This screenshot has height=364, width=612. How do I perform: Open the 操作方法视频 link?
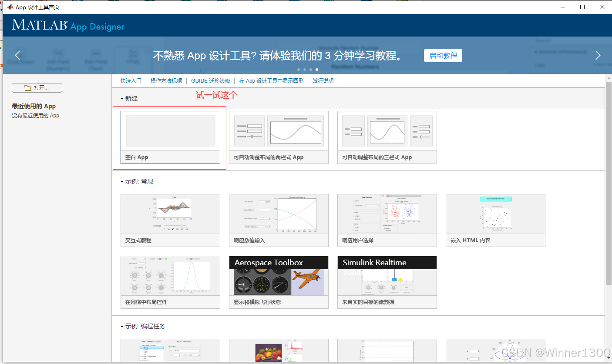166,81
